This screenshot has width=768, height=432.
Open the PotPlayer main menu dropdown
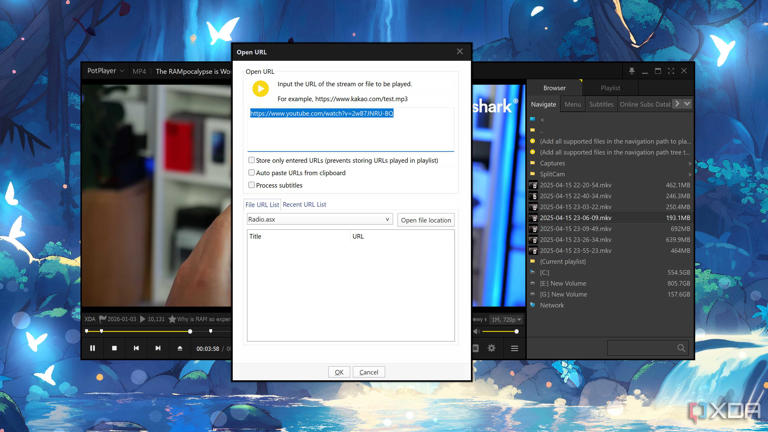pos(106,71)
